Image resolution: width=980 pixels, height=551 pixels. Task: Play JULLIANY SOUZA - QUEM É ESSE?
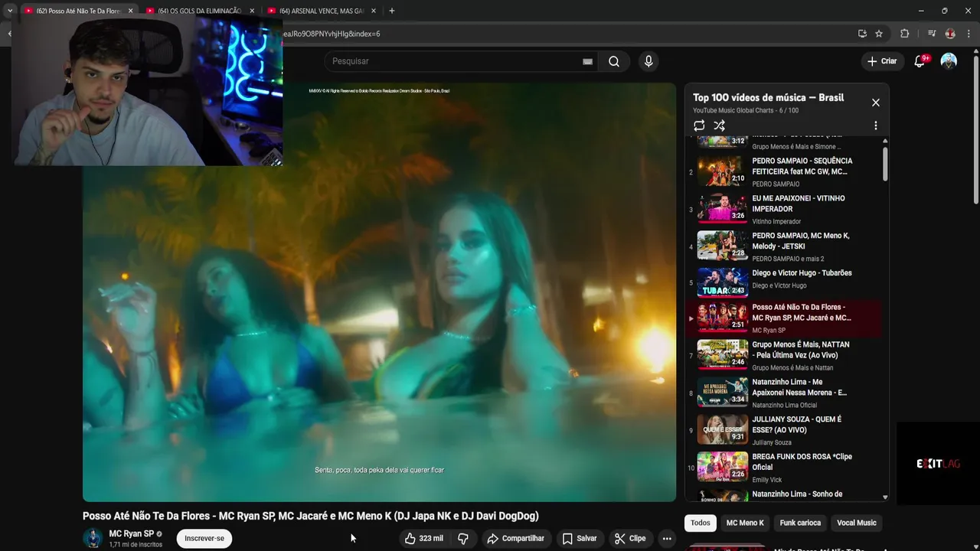[x=784, y=430]
